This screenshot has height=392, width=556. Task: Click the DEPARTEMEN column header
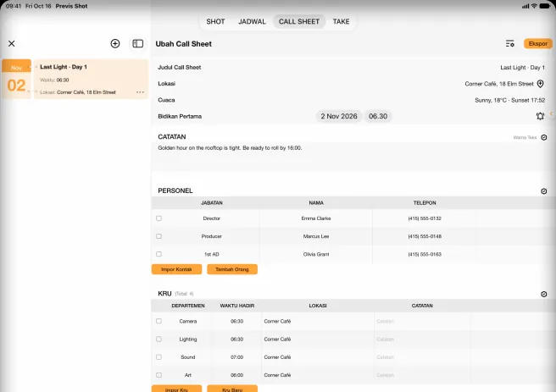(x=188, y=306)
